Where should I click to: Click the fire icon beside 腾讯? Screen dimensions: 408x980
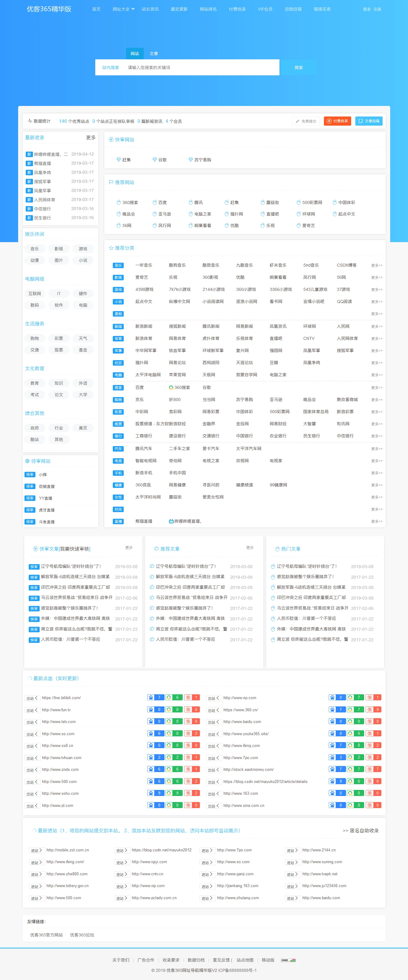coord(191,202)
